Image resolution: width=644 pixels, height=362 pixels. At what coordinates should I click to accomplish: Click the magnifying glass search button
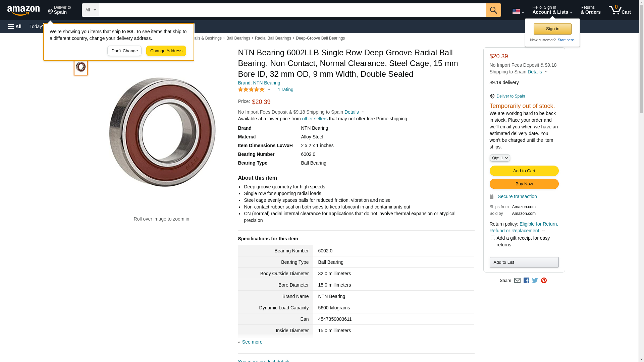click(493, 10)
